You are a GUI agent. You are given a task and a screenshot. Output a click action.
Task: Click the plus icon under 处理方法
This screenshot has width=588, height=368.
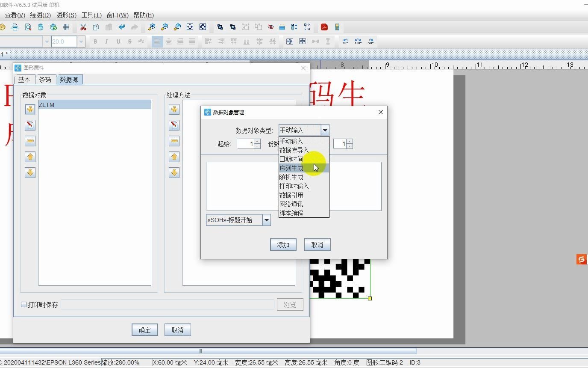pyautogui.click(x=174, y=110)
